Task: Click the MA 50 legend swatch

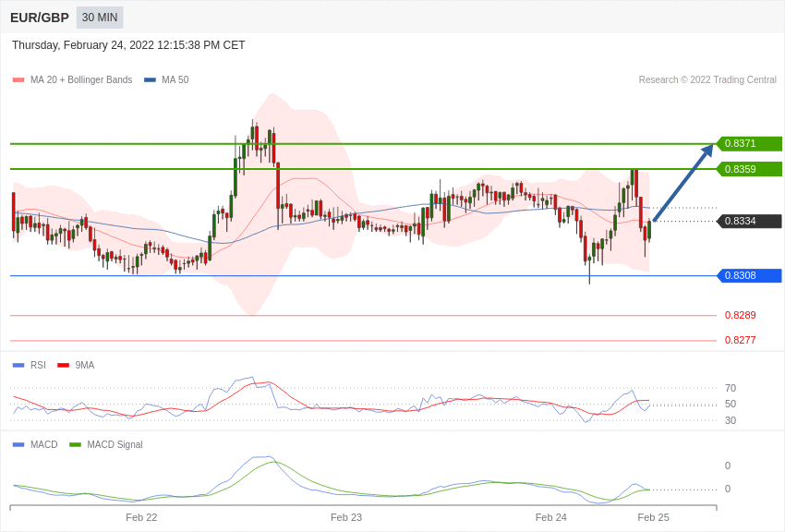Action: (150, 79)
